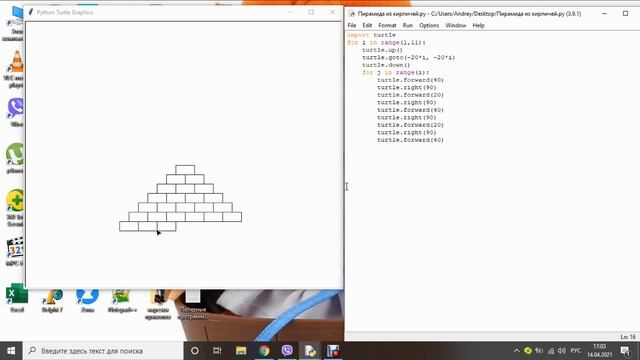The height and width of the screenshot is (360, 640).
Task: Click the yellow 360 tray icon
Action: (x=528, y=351)
